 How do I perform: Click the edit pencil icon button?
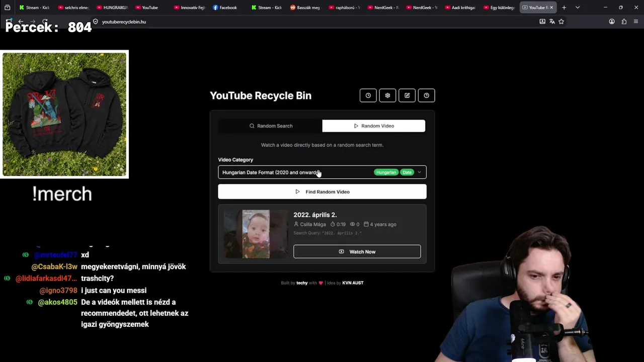click(407, 96)
